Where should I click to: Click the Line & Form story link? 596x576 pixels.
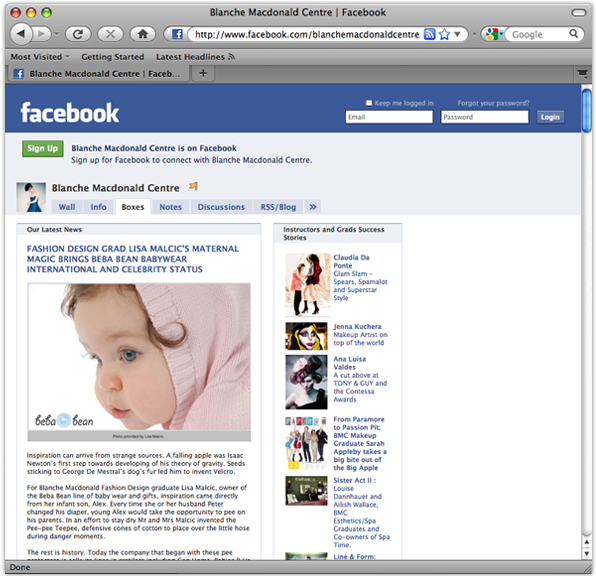pos(354,556)
